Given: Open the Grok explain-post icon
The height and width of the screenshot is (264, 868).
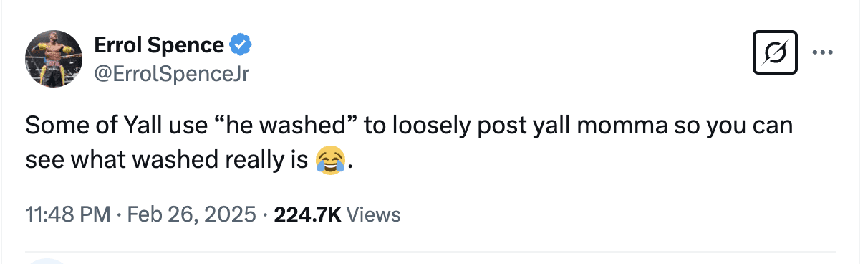Looking at the screenshot, I should (x=775, y=52).
